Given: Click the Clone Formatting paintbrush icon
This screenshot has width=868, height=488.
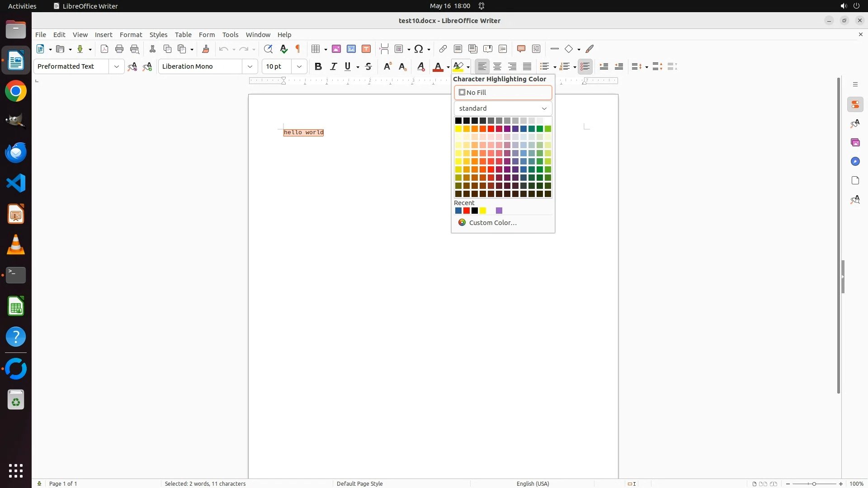Looking at the screenshot, I should [x=206, y=49].
